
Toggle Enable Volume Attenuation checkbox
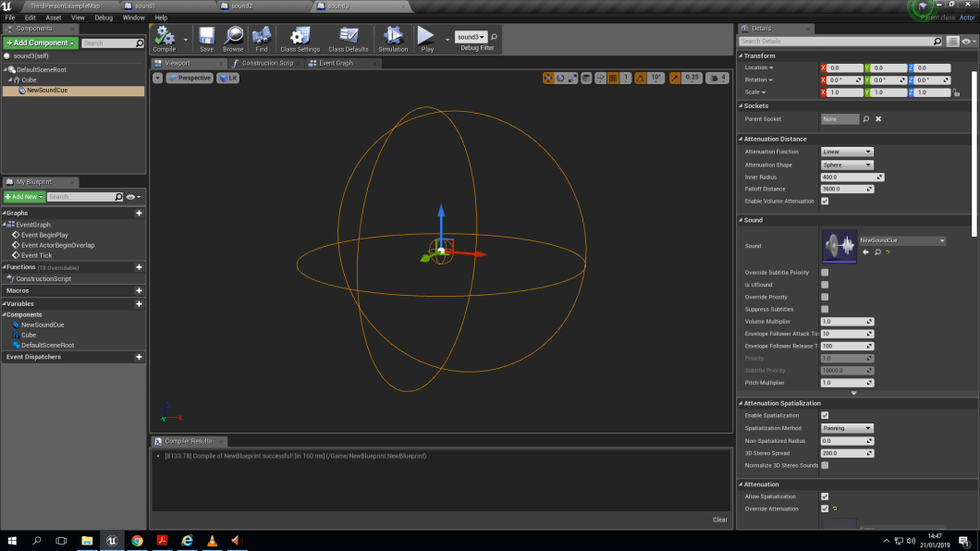(x=825, y=202)
